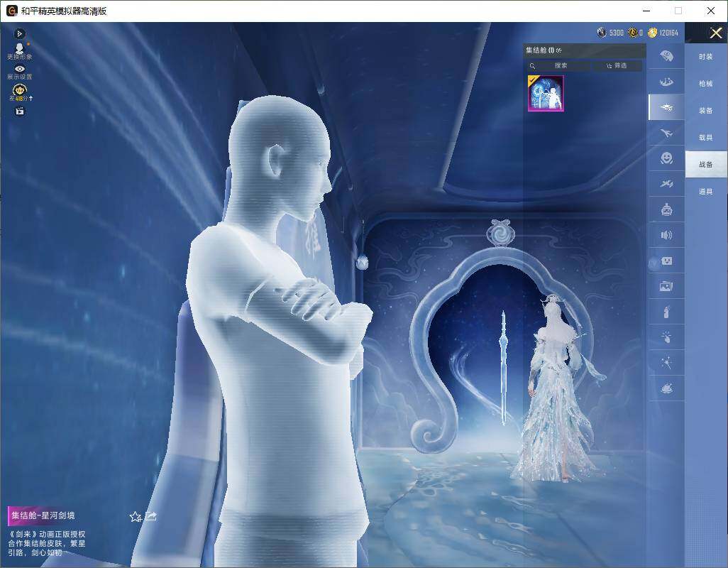Click the 搜索 search field
The width and height of the screenshot is (728, 568).
tap(558, 65)
